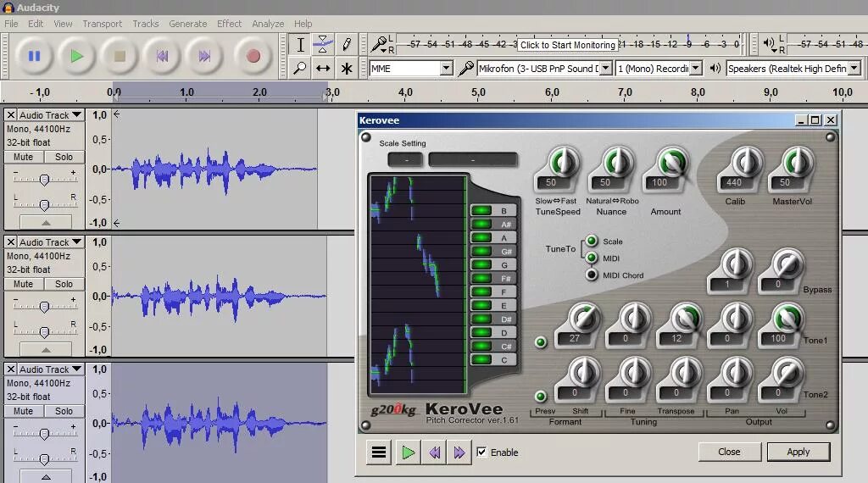Click the TuneSpeed knob
This screenshot has width=868, height=483.
(x=563, y=164)
